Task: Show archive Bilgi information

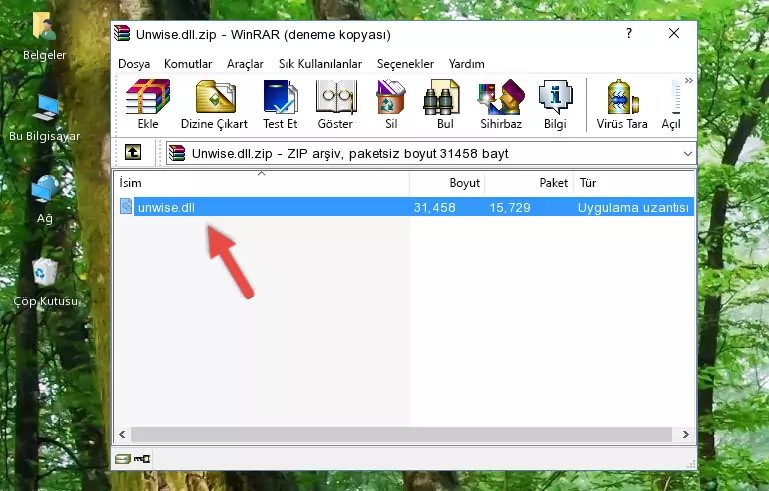Action: (x=555, y=104)
